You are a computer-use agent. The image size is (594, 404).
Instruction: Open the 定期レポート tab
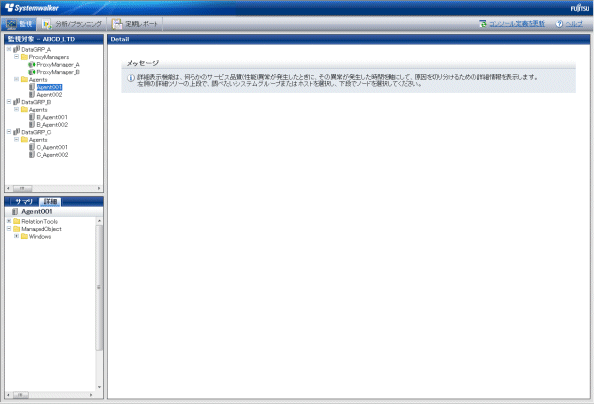pos(134,24)
